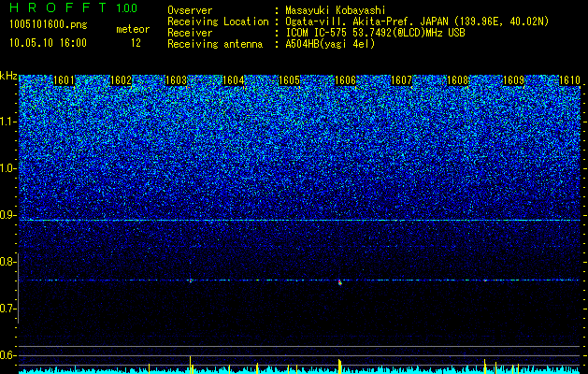Click the observer name Masayuki Kobayashi

pos(336,10)
